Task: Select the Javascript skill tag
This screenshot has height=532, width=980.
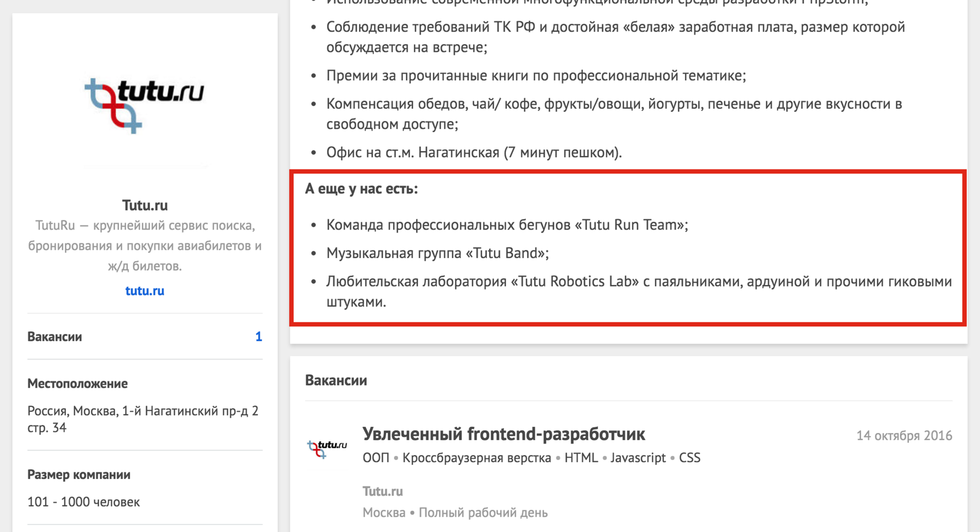Action: (638, 458)
